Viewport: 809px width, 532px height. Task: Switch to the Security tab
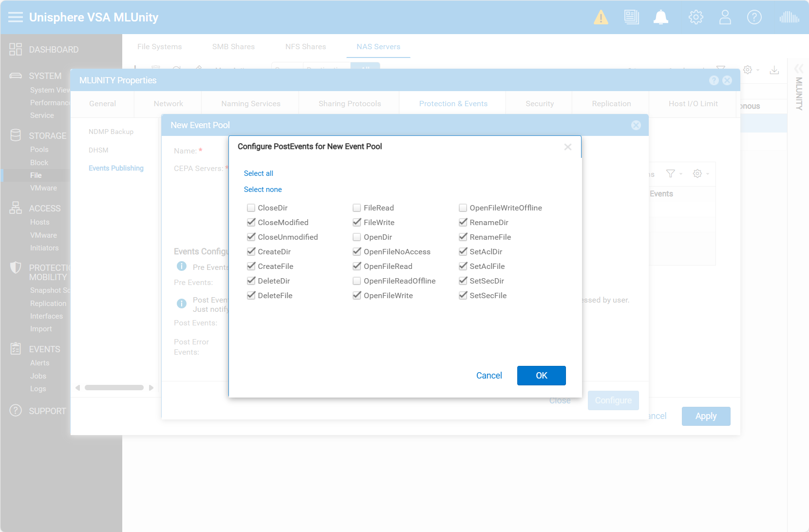pyautogui.click(x=539, y=104)
